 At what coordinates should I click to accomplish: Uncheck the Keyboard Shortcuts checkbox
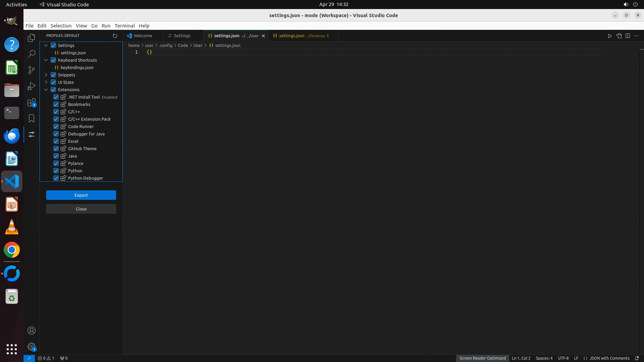coord(53,60)
